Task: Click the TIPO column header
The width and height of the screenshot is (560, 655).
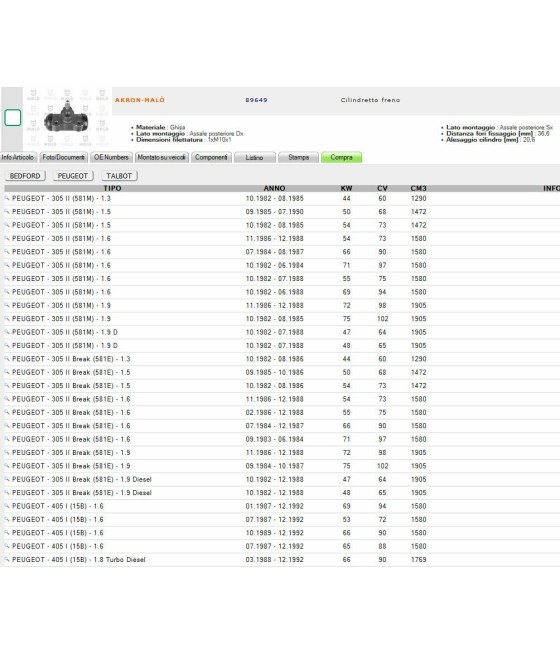Action: coord(112,188)
